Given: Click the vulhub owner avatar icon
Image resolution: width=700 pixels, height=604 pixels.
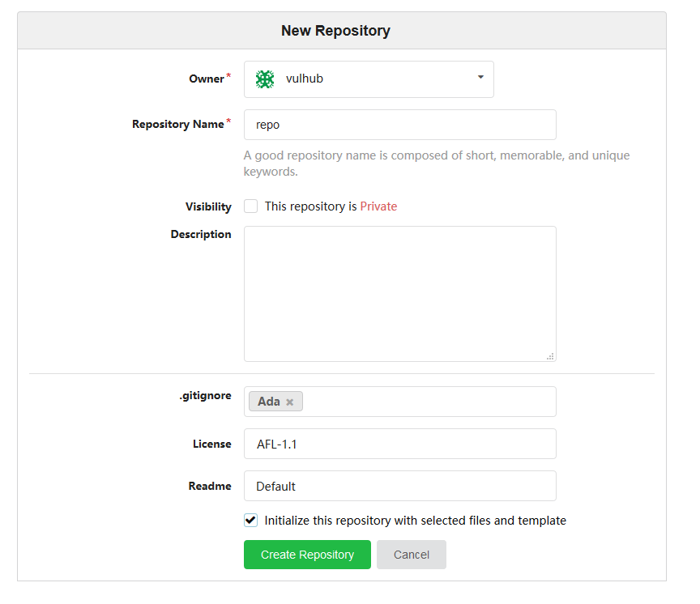Looking at the screenshot, I should 265,79.
